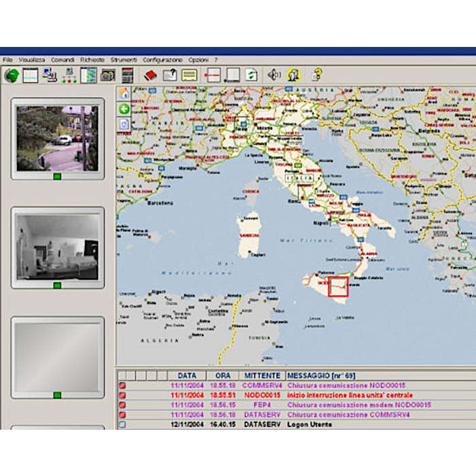Click the connected computers toolbar icon

coord(50,75)
